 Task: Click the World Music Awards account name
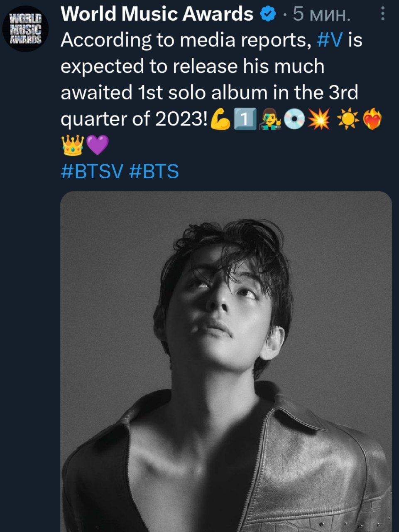[157, 15]
